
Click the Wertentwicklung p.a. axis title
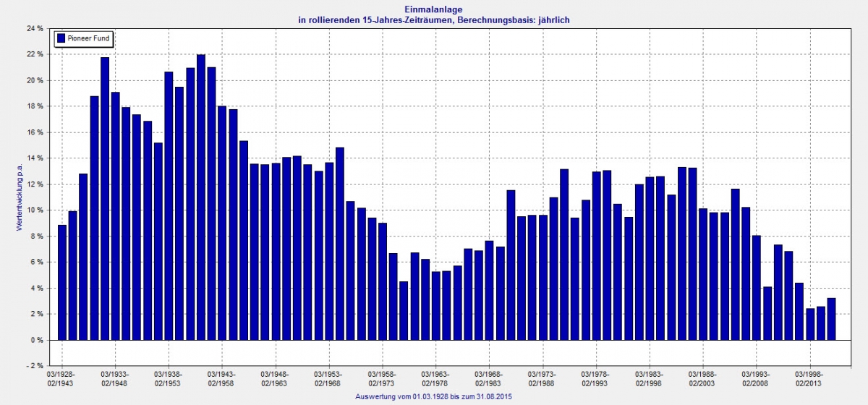click(x=18, y=194)
